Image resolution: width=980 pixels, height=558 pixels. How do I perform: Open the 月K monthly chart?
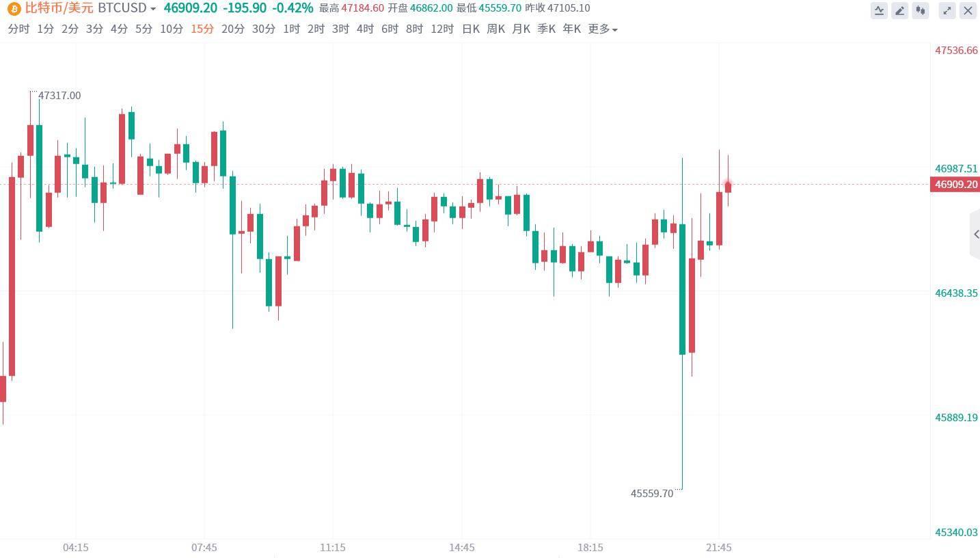coord(521,29)
